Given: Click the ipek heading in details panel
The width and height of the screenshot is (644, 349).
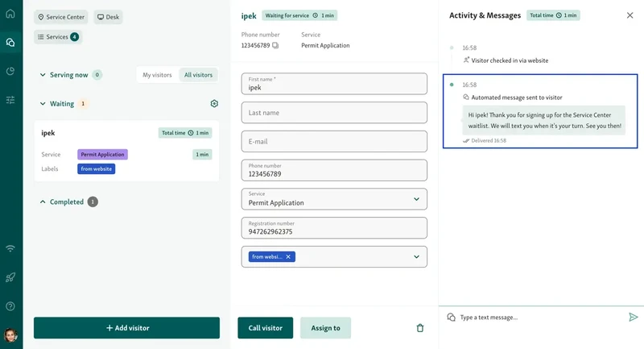Looking at the screenshot, I should (x=249, y=15).
